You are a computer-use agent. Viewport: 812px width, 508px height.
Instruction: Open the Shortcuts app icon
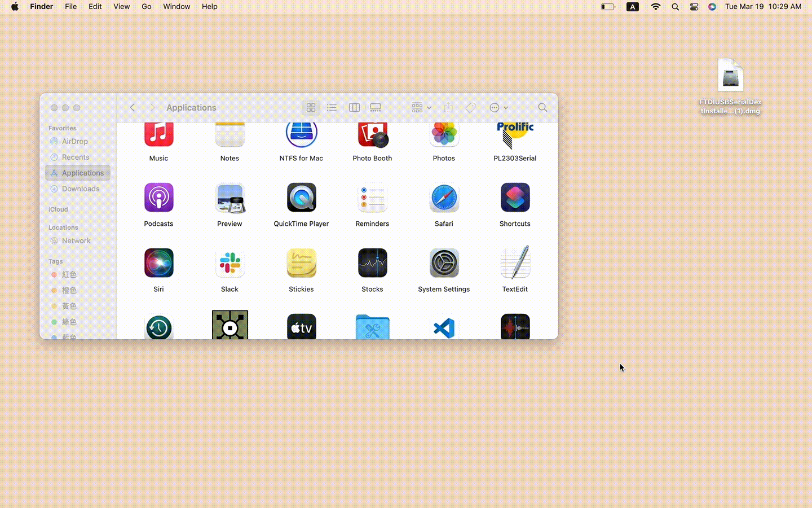click(515, 198)
